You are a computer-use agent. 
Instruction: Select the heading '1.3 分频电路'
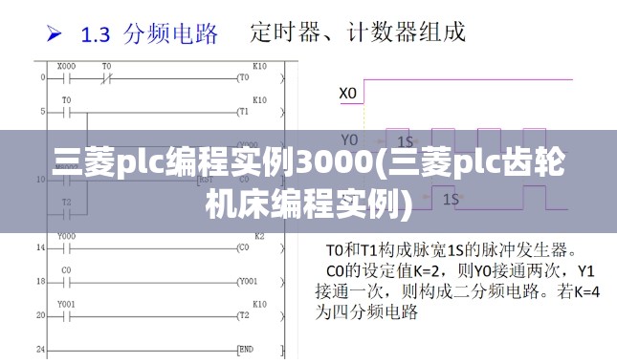point(149,33)
